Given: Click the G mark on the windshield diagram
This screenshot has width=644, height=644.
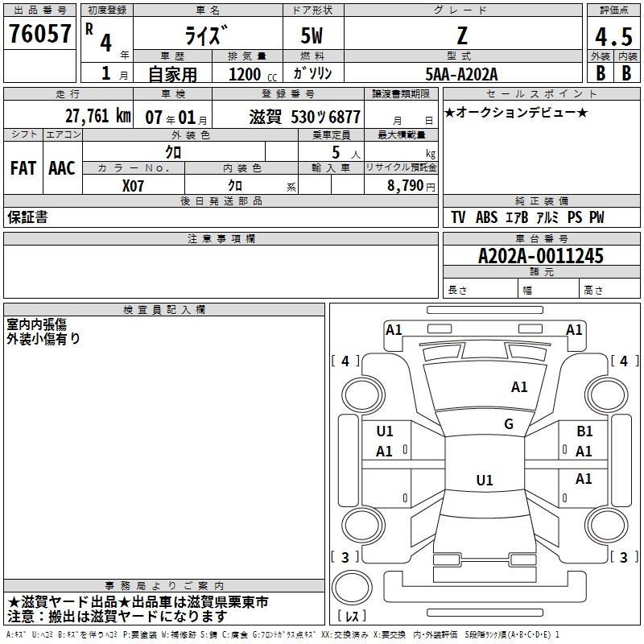Looking at the screenshot, I should [x=509, y=424].
